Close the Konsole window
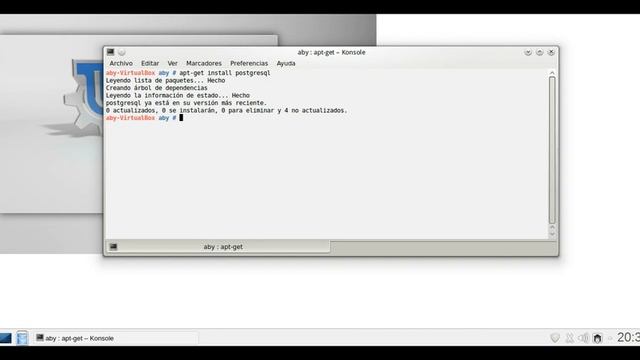Screen dimensions: 640x360 point(551,52)
